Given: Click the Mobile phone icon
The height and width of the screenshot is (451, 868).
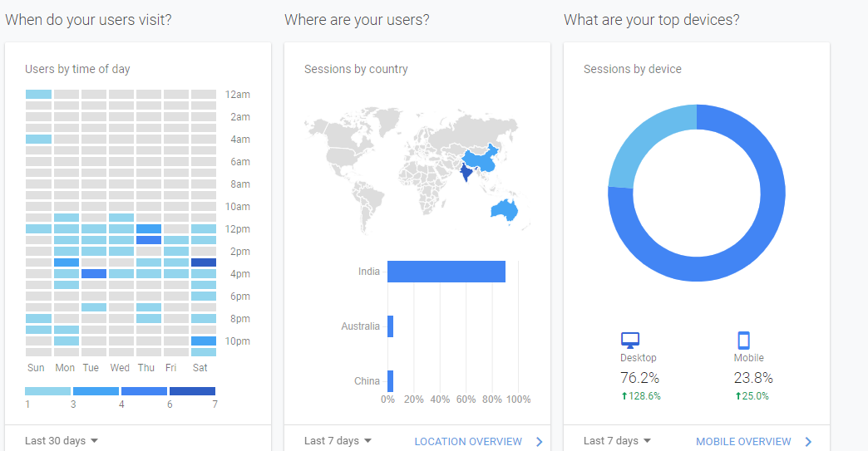Looking at the screenshot, I should point(743,340).
